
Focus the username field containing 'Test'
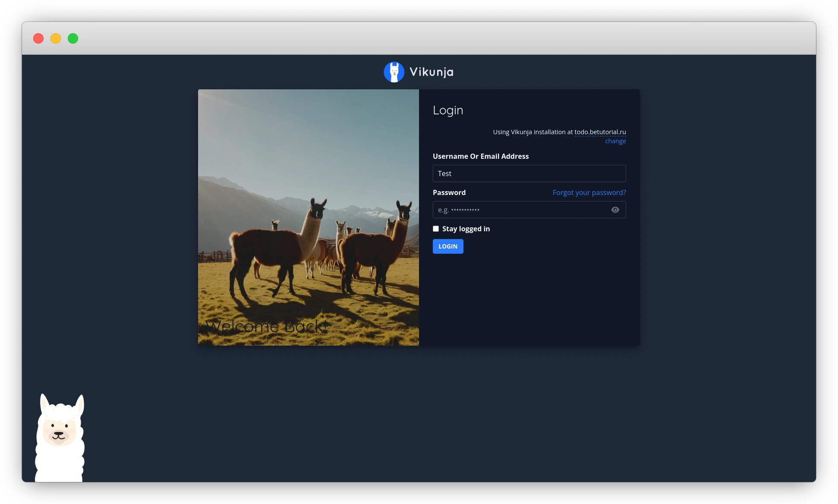pyautogui.click(x=529, y=173)
